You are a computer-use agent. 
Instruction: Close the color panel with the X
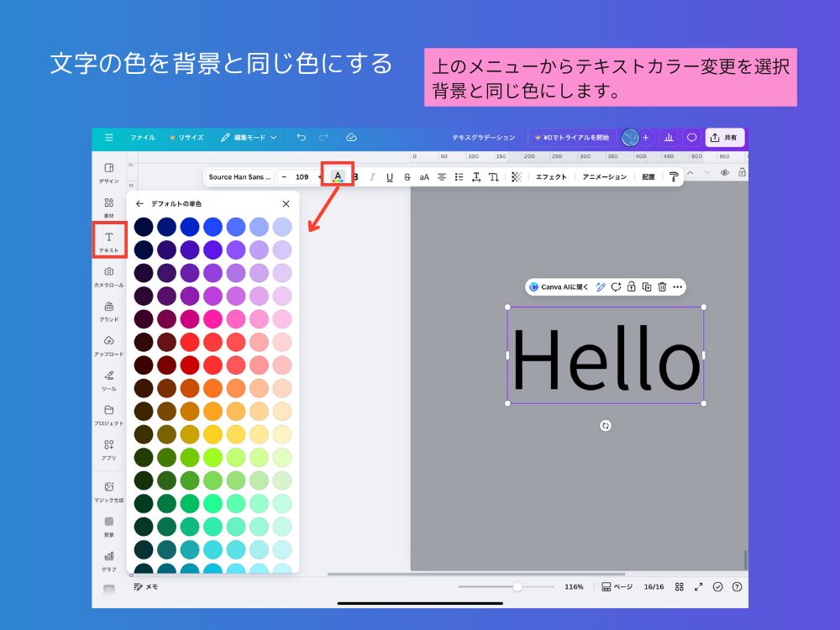tap(286, 203)
